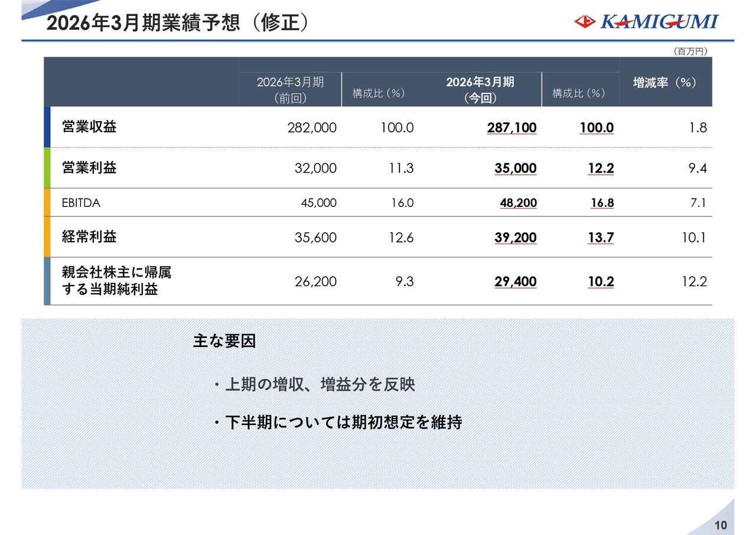
Task: Click the underlined 29,400 net income value
Action: [x=515, y=282]
